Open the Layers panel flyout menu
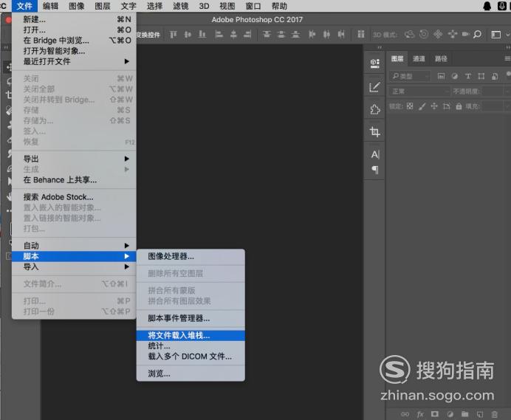Screen dimensions: 511x420 coord(507,58)
